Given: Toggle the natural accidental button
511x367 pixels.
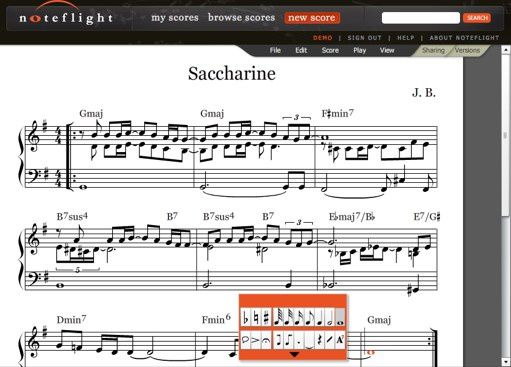Looking at the screenshot, I should [256, 317].
